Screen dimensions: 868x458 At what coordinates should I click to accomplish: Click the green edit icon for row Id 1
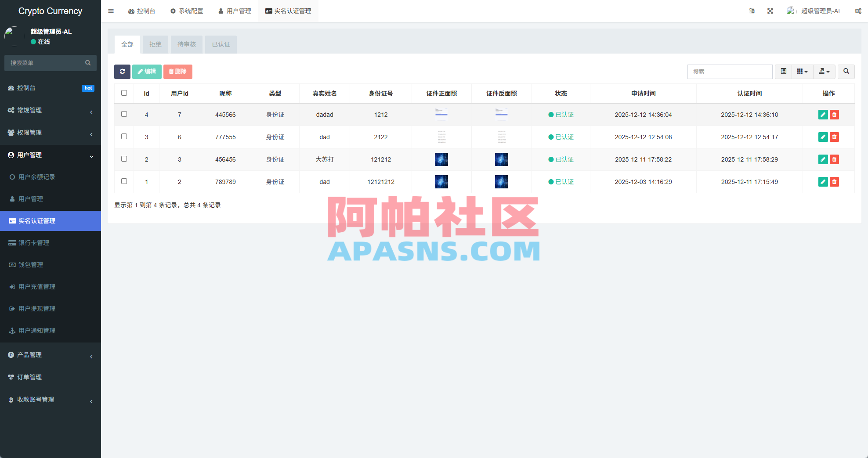click(x=823, y=182)
